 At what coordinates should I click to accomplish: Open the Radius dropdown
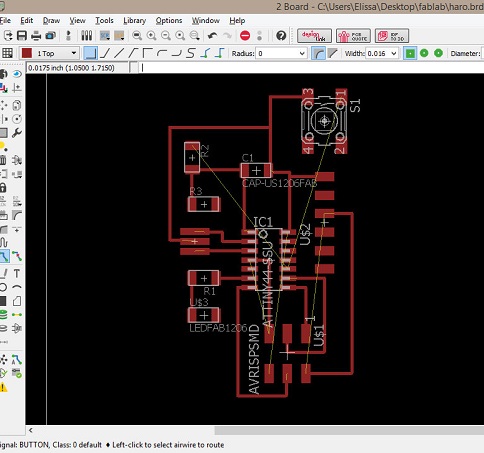281,53
